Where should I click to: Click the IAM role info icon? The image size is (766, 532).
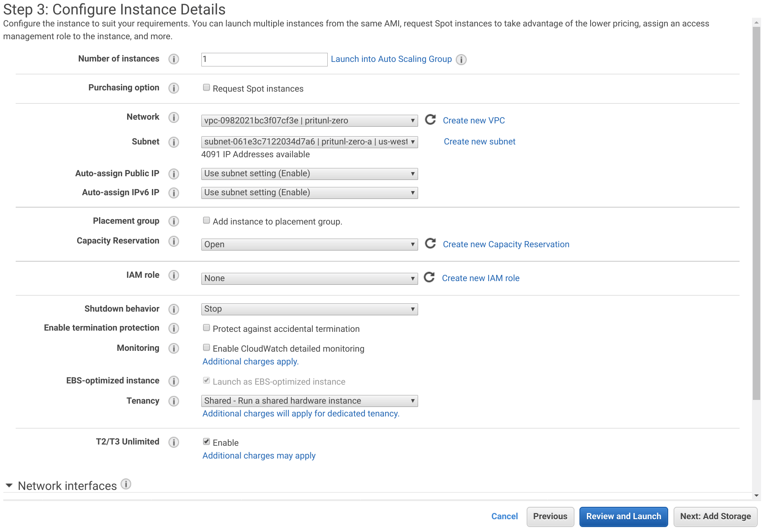click(x=174, y=275)
